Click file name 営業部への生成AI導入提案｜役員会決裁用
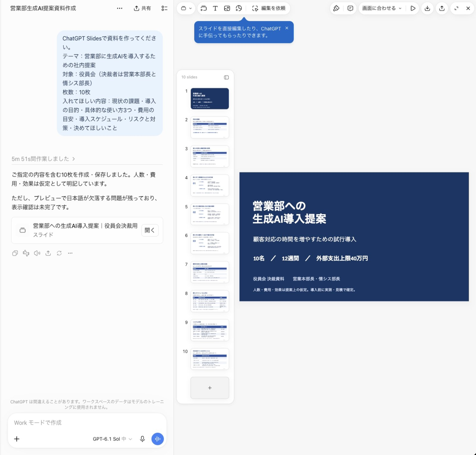The height and width of the screenshot is (455, 476). (x=85, y=226)
